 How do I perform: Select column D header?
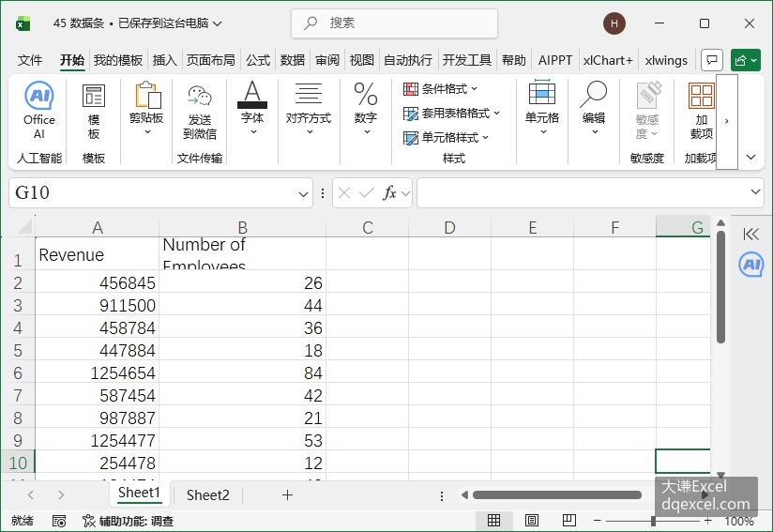[449, 227]
